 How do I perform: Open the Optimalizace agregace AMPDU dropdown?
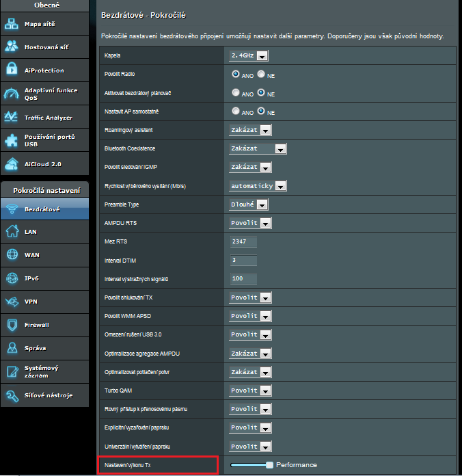click(250, 354)
